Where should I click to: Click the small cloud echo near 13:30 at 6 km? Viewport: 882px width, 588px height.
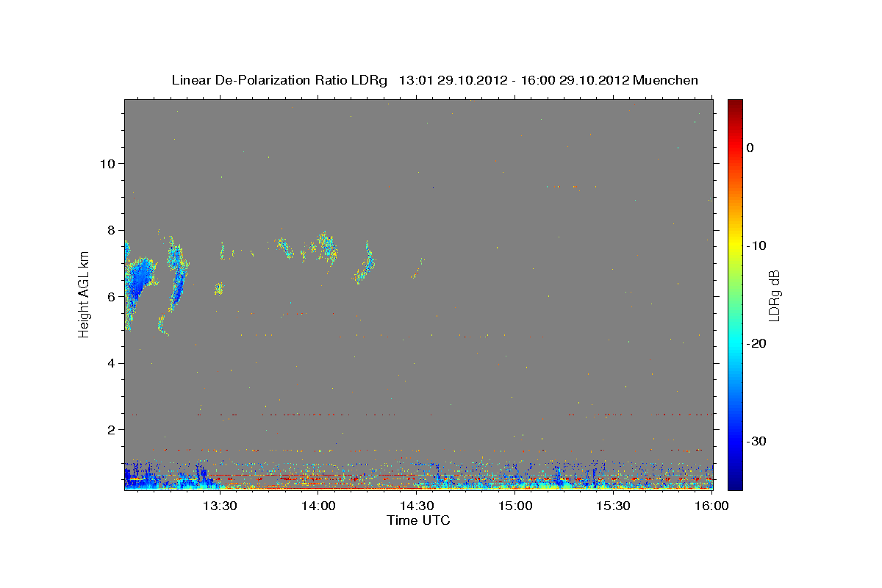(218, 289)
